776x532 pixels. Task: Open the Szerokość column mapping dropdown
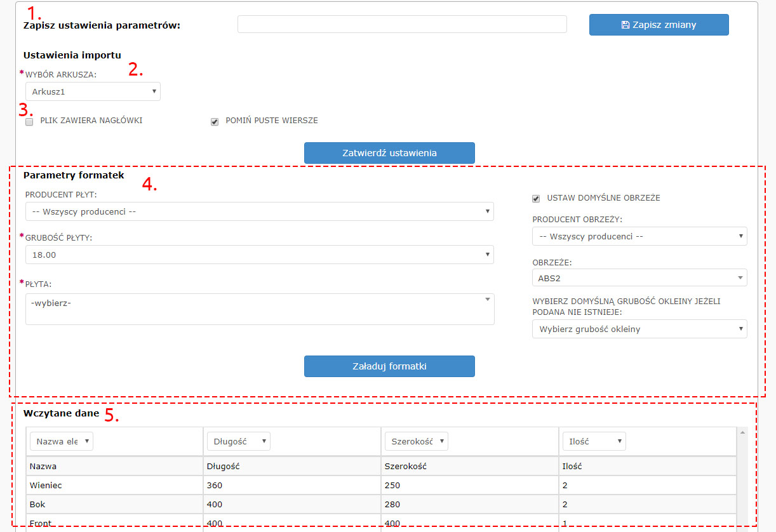tap(416, 441)
